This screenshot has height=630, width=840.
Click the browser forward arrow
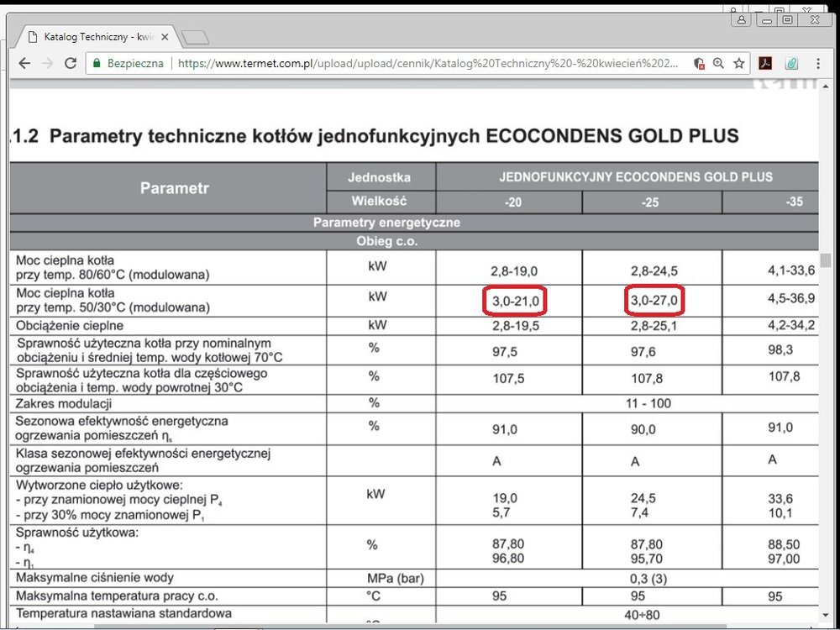coord(47,63)
